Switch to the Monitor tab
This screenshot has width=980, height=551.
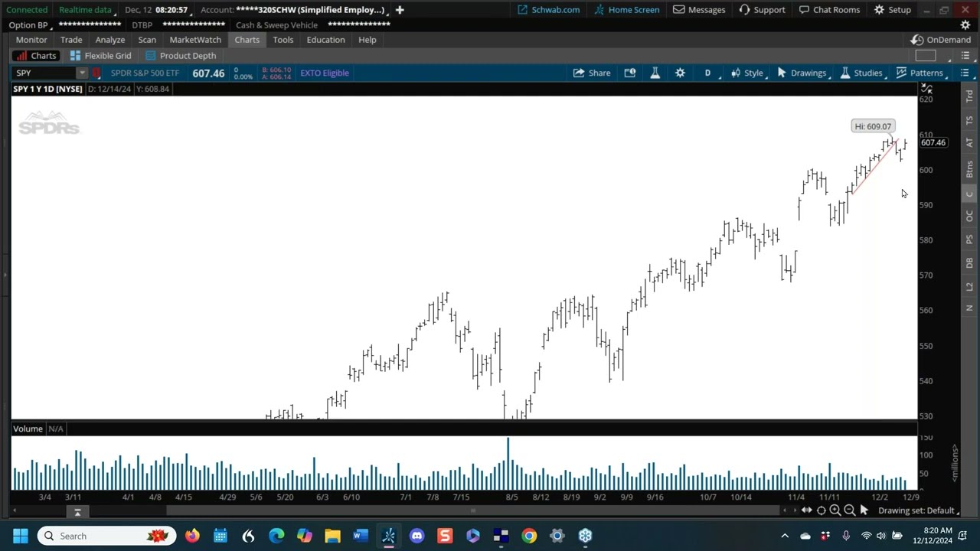point(31,40)
